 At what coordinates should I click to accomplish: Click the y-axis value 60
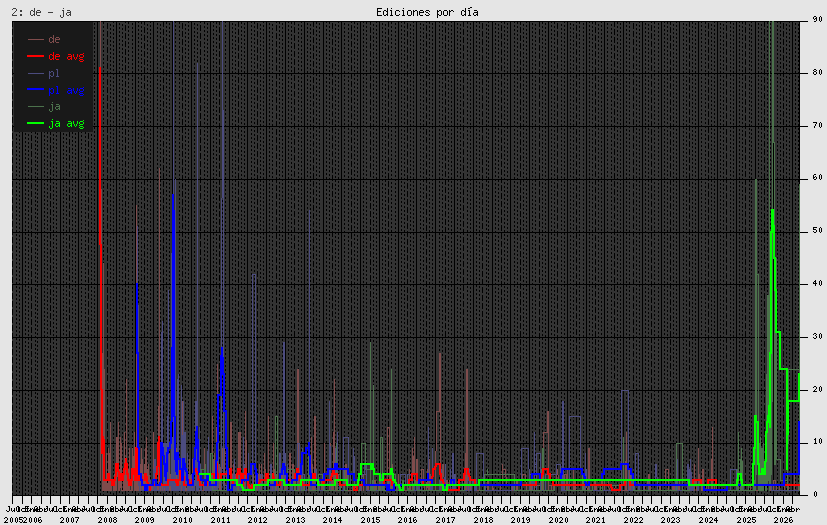click(x=818, y=177)
